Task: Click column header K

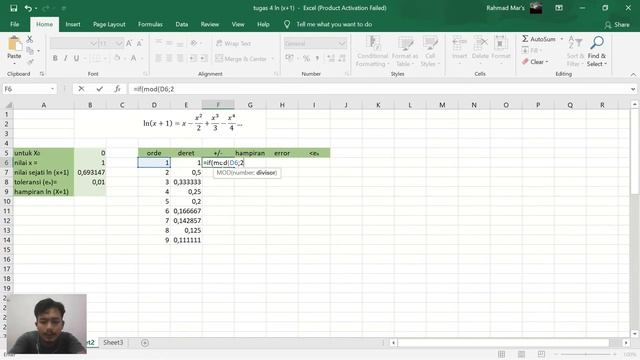Action: [378, 105]
